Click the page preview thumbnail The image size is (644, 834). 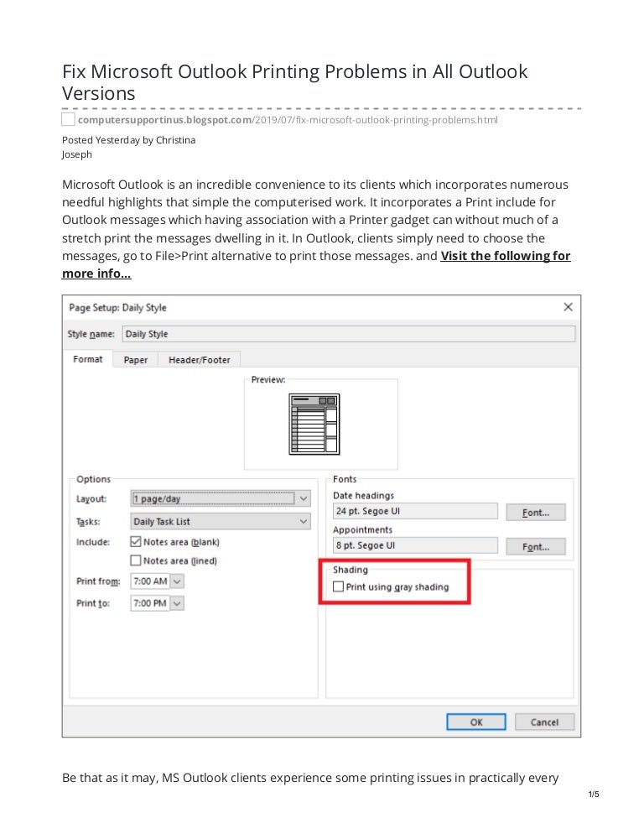(314, 425)
